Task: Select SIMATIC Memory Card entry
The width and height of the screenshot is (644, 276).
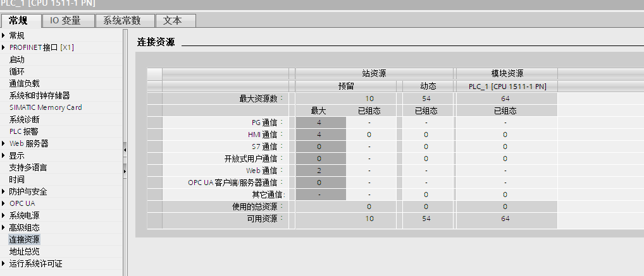Action: click(46, 107)
